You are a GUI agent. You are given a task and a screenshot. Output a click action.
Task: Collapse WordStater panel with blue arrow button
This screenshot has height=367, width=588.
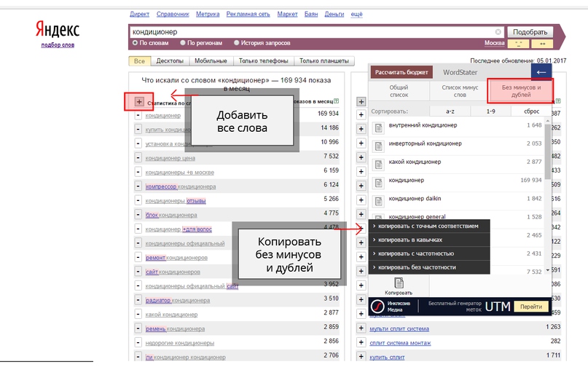tap(541, 72)
